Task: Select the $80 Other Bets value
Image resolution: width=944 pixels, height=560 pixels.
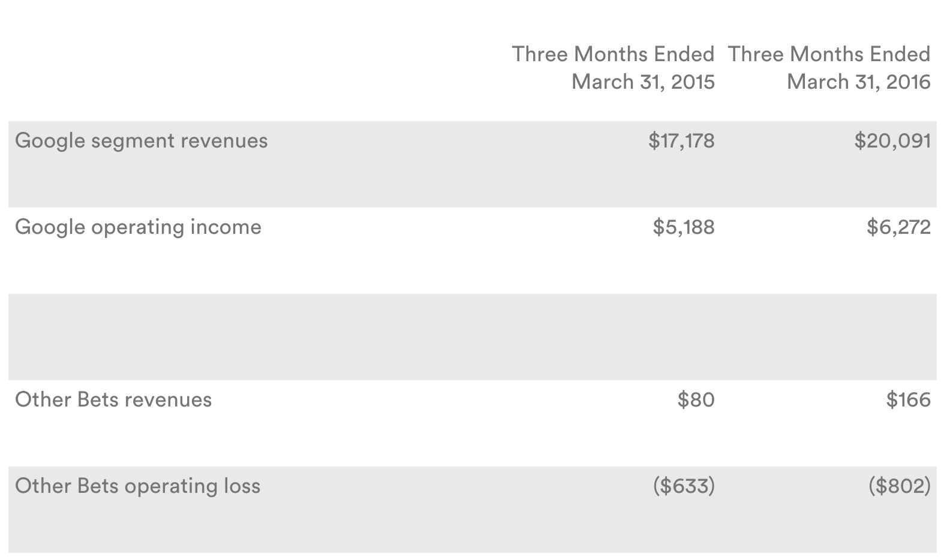Action: (696, 400)
